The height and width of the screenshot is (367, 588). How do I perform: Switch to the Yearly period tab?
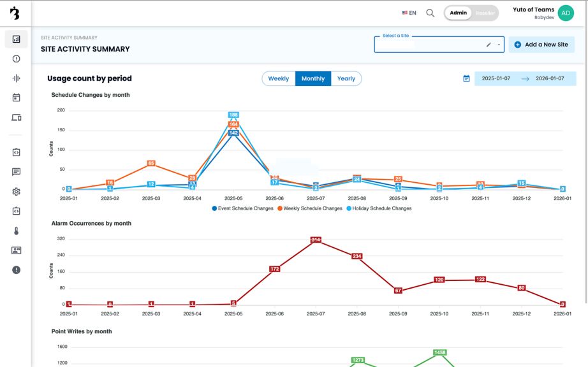346,78
